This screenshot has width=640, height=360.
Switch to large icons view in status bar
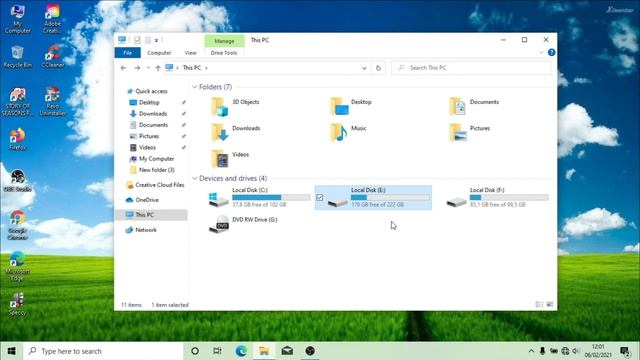tap(550, 304)
